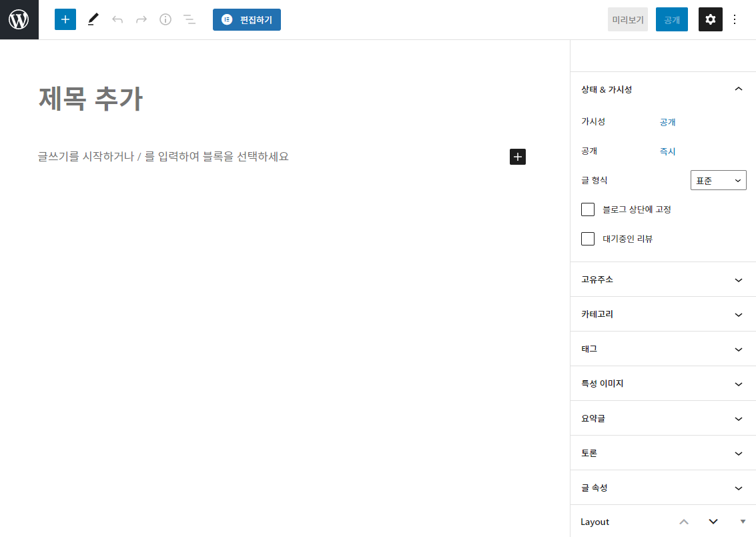Click the Undo arrow icon
Viewport: 756px width, 537px height.
(117, 19)
